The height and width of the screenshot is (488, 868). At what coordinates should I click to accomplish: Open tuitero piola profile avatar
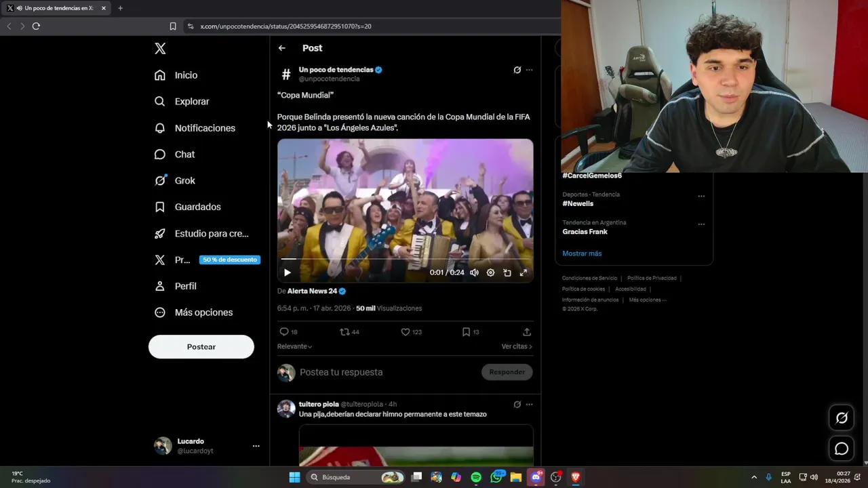pyautogui.click(x=286, y=409)
